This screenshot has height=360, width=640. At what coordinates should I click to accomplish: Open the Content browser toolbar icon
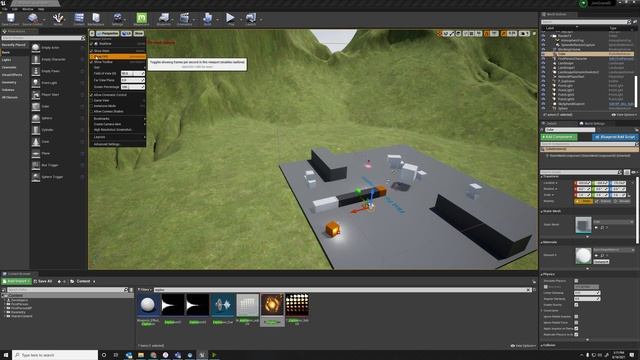pos(79,18)
